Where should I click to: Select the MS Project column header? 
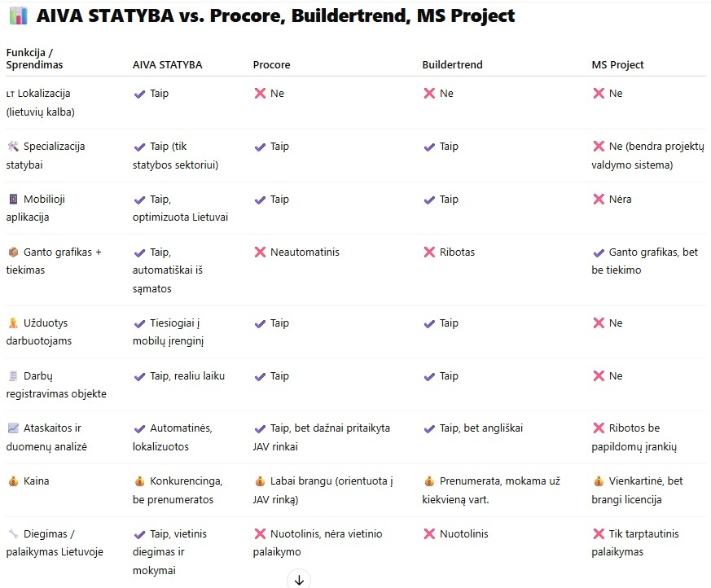[617, 65]
